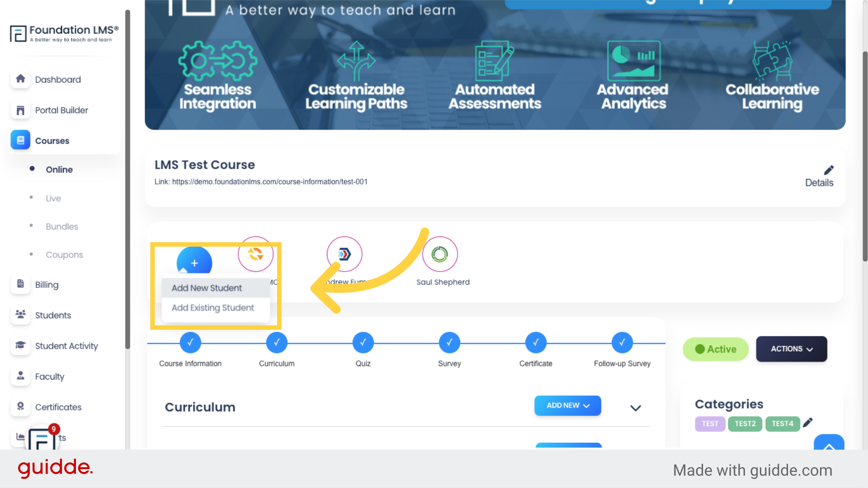Go to the Quiz step checkmark
This screenshot has height=488, width=868.
[363, 343]
